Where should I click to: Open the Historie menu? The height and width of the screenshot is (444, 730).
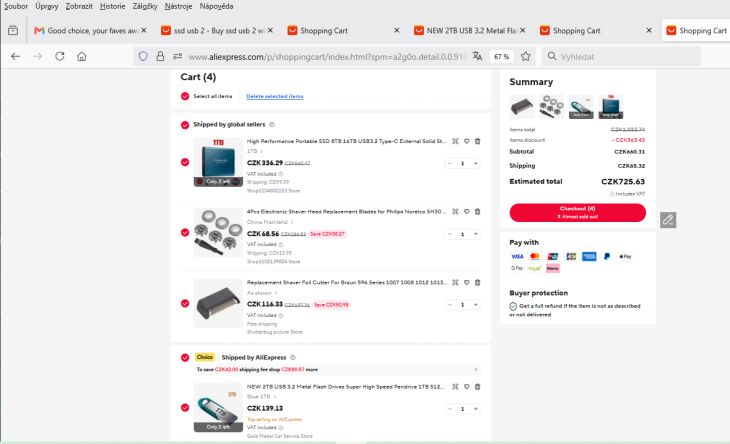(112, 6)
